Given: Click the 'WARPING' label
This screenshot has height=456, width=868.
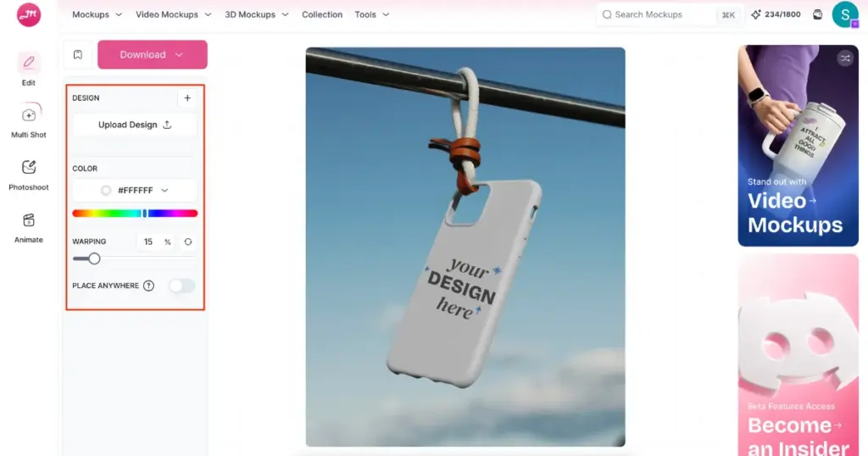Looking at the screenshot, I should coord(89,242).
